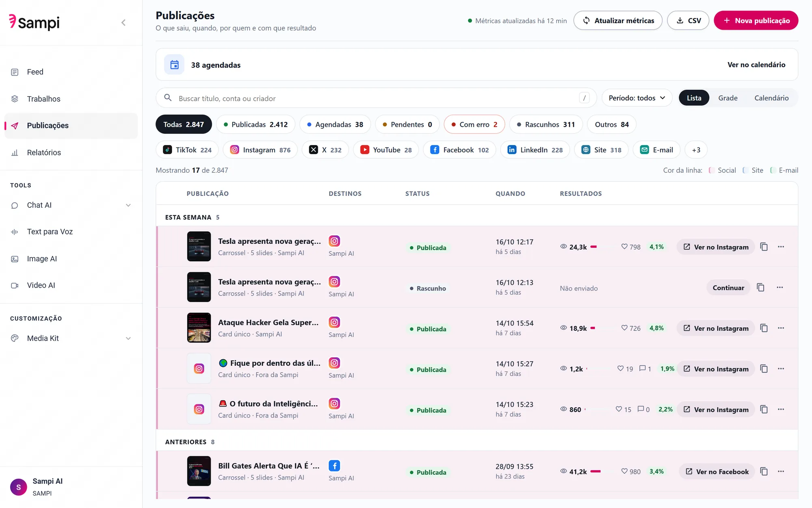Filter by Rascunhos status

546,124
